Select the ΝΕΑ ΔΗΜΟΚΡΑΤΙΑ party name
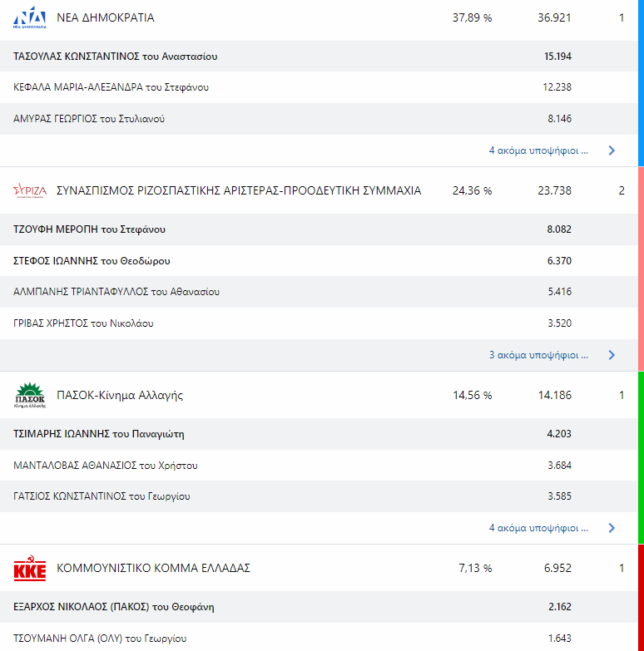The height and width of the screenshot is (651, 644). (106, 17)
